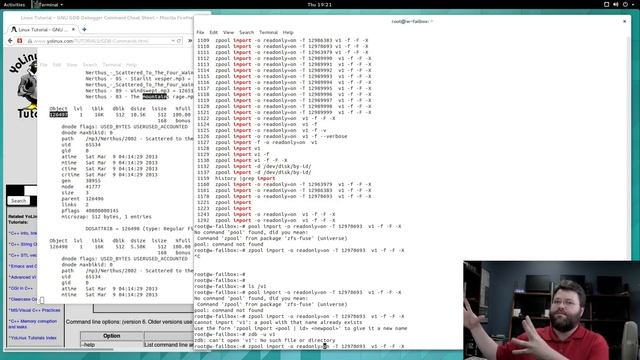
Task: Click the search input beside Search button
Action: coord(30,191)
